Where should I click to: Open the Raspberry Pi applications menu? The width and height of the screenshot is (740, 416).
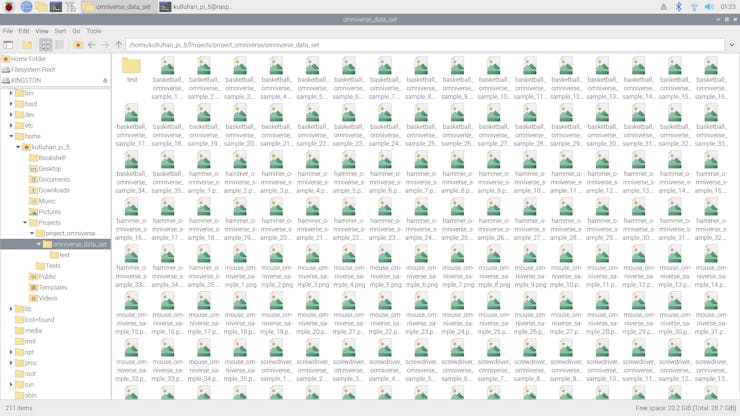point(9,7)
